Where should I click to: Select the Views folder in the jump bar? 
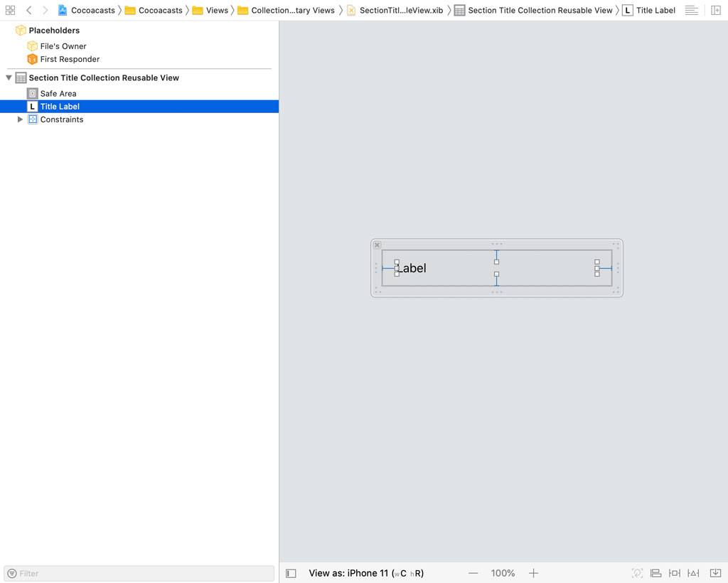(x=217, y=10)
